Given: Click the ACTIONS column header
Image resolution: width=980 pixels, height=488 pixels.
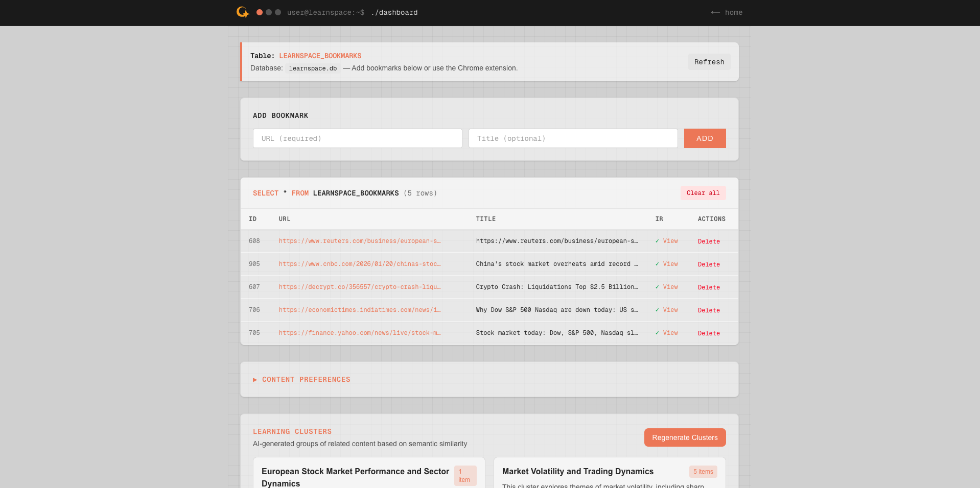Looking at the screenshot, I should (712, 219).
